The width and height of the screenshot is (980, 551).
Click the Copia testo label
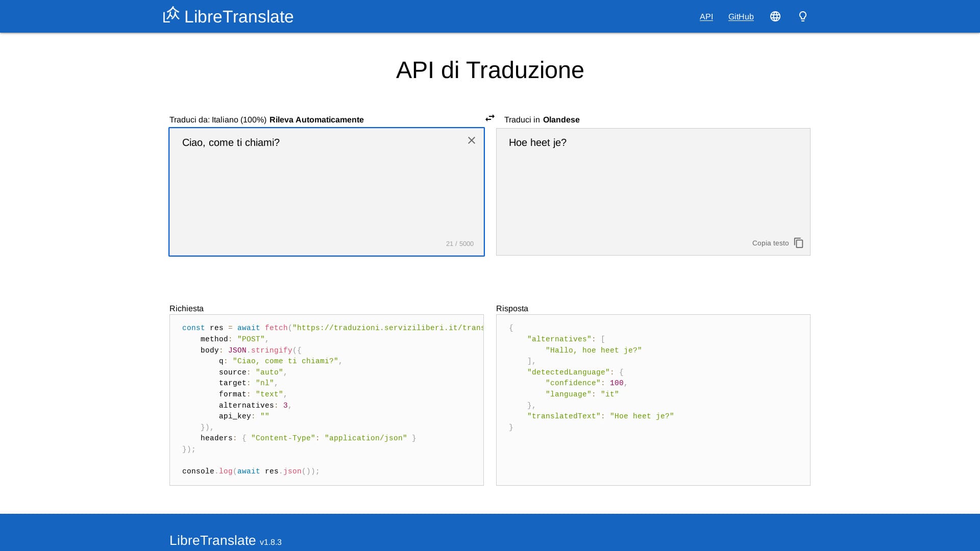pos(770,243)
